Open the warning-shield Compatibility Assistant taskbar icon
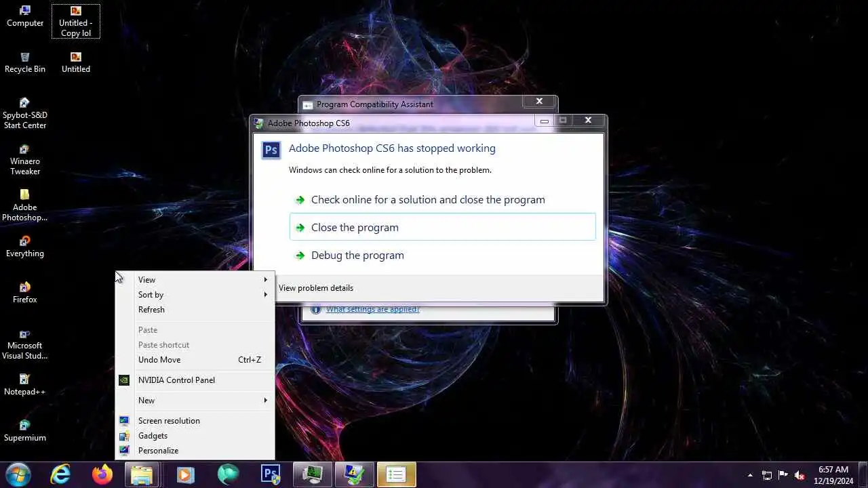Image resolution: width=868 pixels, height=488 pixels. [x=355, y=474]
